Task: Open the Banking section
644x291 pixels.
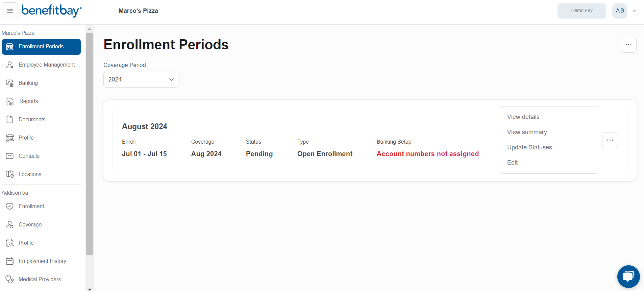Action: pyautogui.click(x=10, y=83)
